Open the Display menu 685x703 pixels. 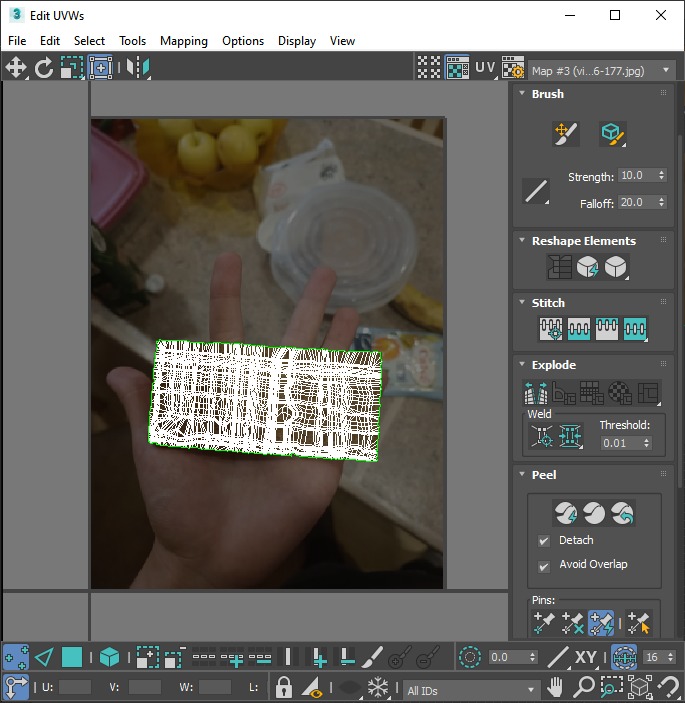click(x=297, y=41)
